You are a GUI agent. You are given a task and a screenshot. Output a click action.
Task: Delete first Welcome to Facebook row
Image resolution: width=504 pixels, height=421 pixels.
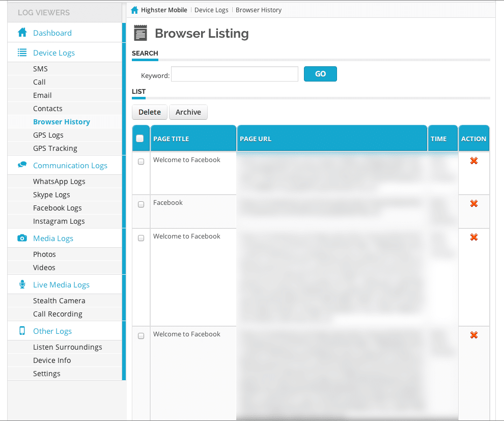[474, 160]
